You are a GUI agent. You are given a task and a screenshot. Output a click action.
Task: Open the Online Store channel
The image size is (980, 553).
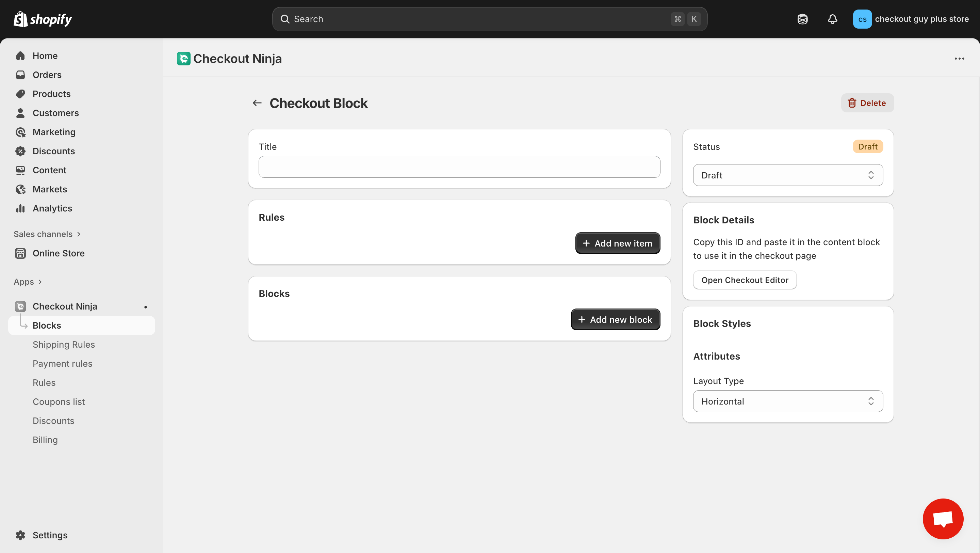(x=59, y=253)
